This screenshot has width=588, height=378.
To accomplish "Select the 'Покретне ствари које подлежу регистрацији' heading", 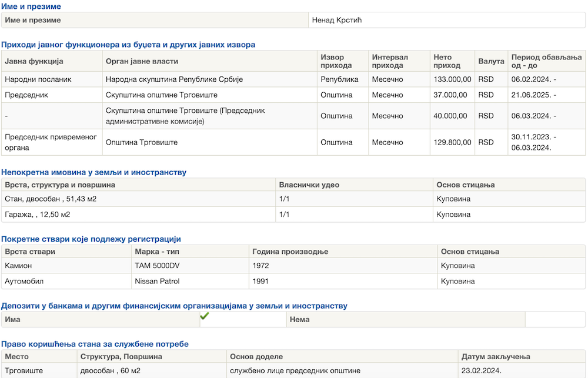I will 91,239.
